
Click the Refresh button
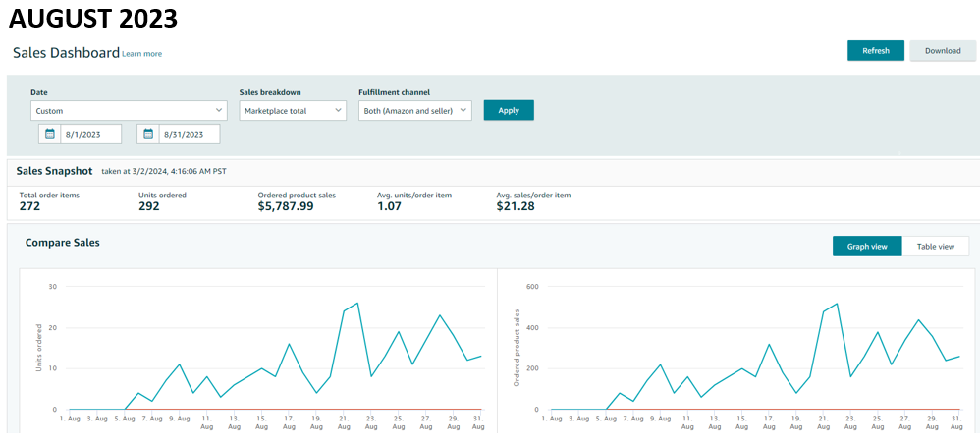(875, 51)
